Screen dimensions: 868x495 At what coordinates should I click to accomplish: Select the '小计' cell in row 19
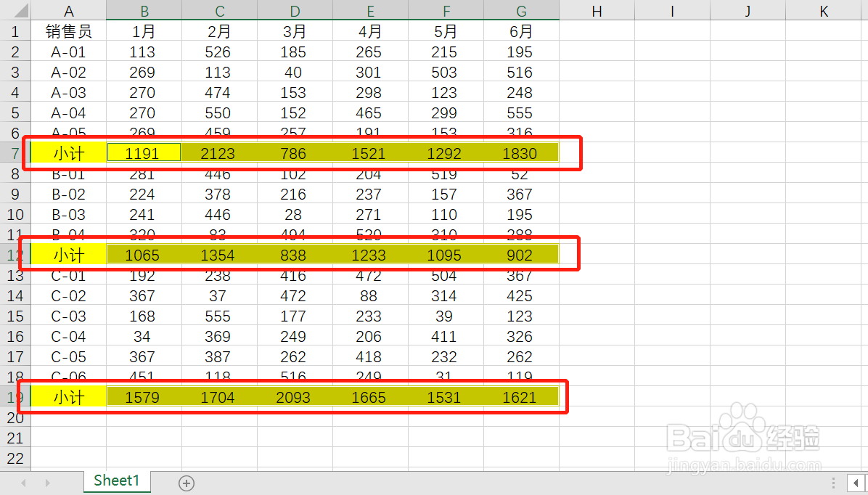[69, 397]
